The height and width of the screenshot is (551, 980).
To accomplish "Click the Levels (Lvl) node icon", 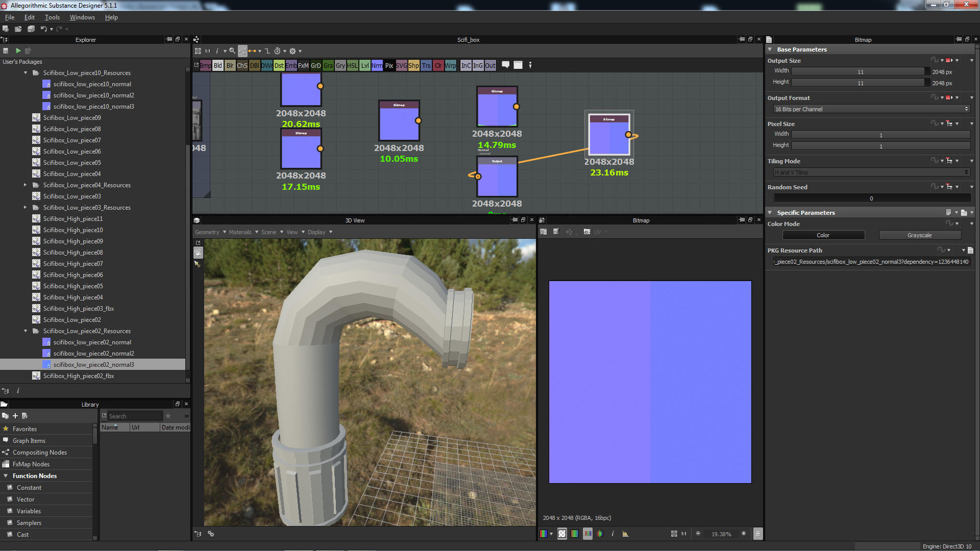I will coord(365,65).
